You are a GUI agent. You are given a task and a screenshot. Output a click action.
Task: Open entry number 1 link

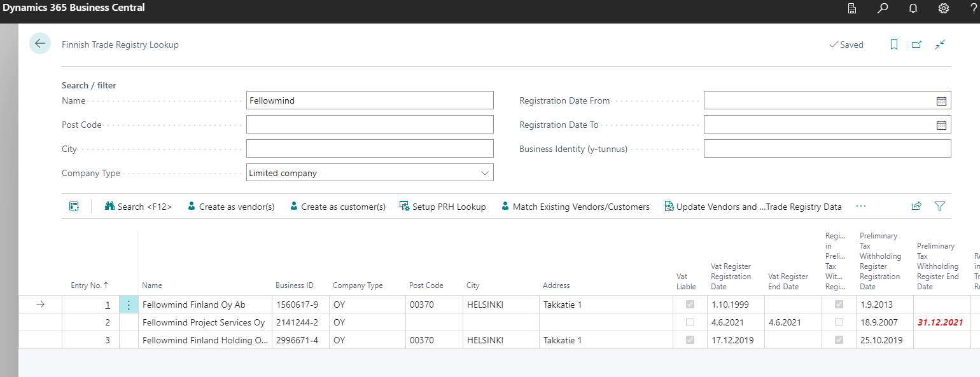coord(108,305)
